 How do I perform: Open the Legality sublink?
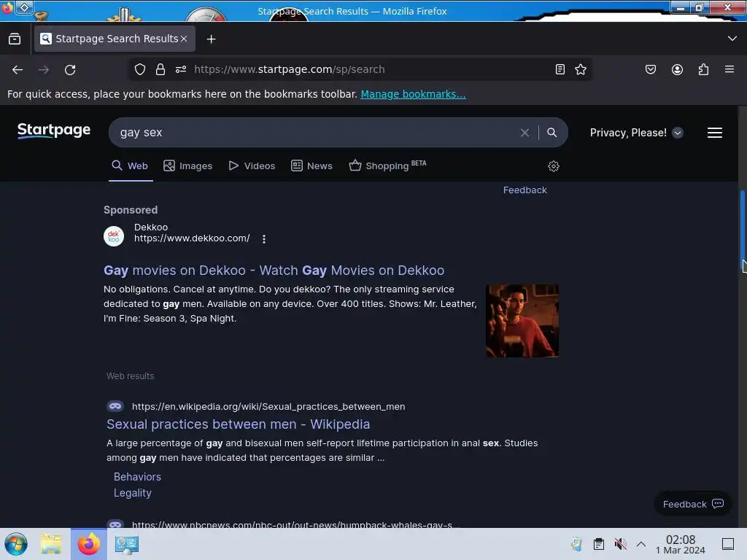pyautogui.click(x=133, y=493)
